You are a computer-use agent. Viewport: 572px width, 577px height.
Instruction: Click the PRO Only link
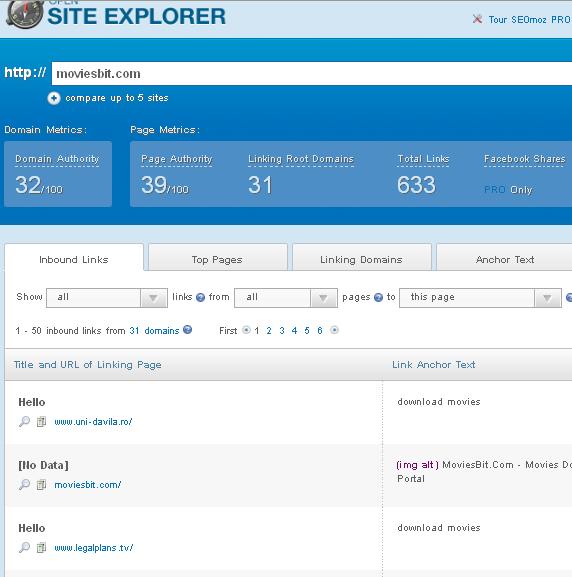coord(508,190)
